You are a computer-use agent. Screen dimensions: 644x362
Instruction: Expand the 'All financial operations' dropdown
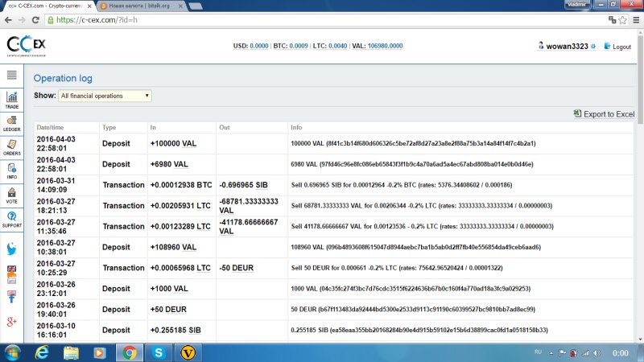pos(105,96)
